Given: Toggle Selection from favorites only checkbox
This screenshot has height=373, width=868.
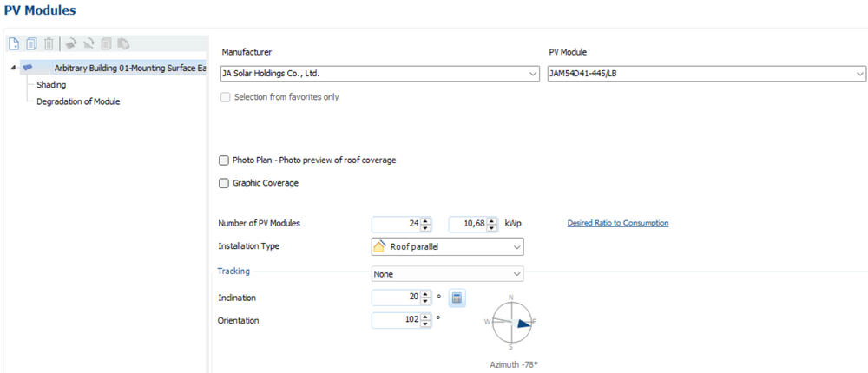Looking at the screenshot, I should [x=226, y=97].
